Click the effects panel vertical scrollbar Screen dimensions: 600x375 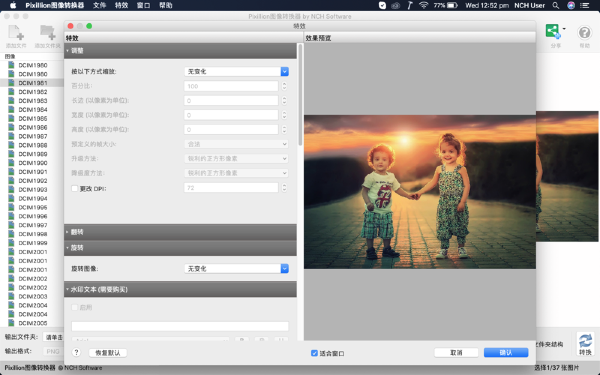(x=300, y=95)
